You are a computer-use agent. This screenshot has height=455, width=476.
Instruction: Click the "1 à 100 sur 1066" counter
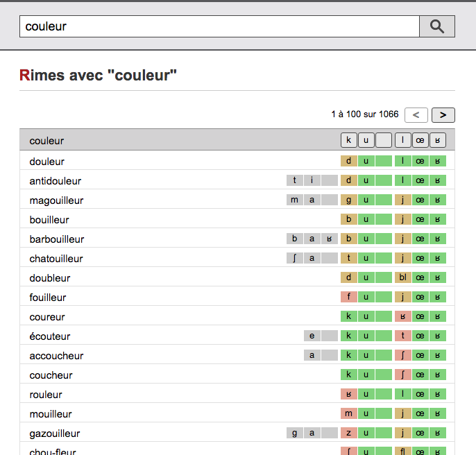365,114
